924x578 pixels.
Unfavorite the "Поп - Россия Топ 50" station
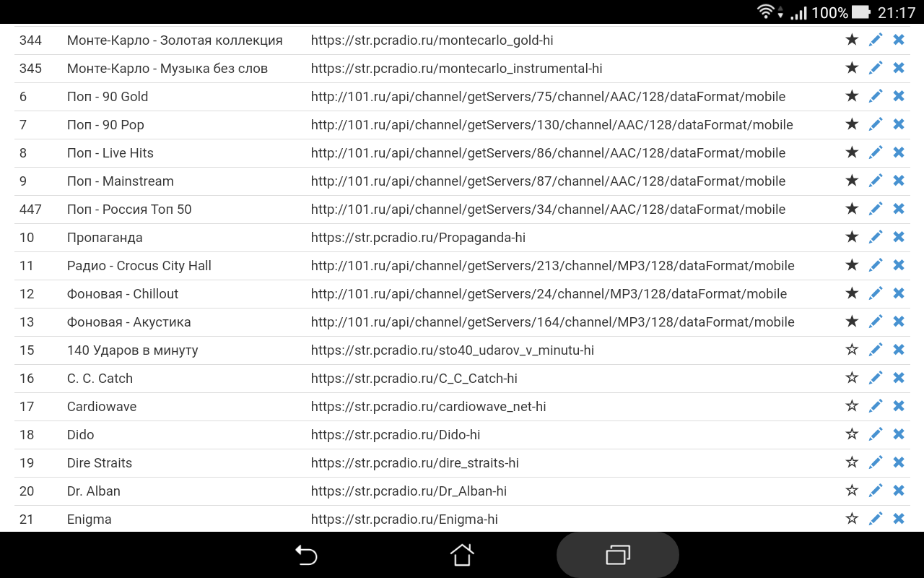pos(852,208)
